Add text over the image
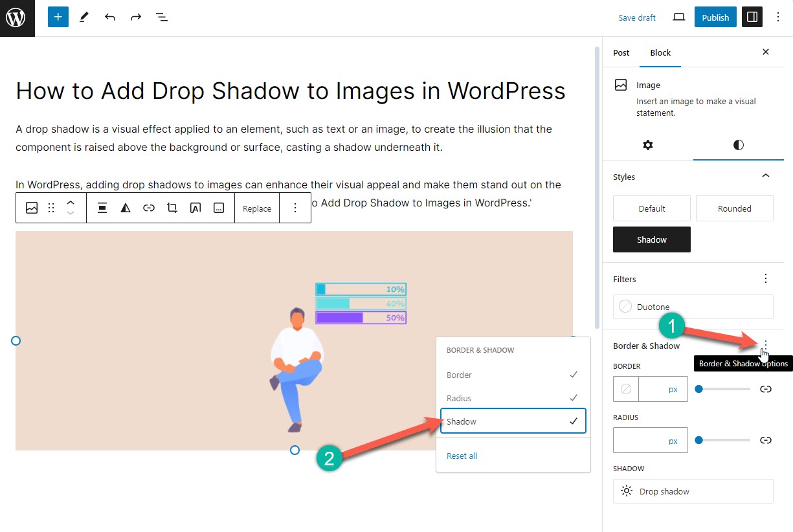 pos(195,208)
